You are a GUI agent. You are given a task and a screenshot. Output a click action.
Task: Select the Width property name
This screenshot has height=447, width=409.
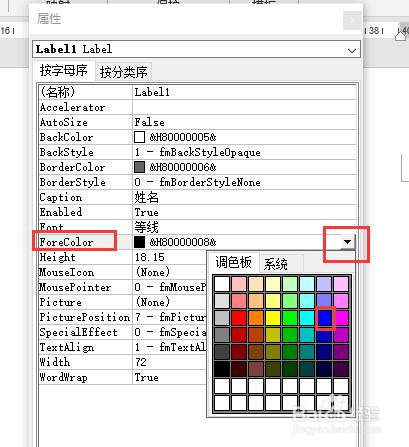pos(55,362)
